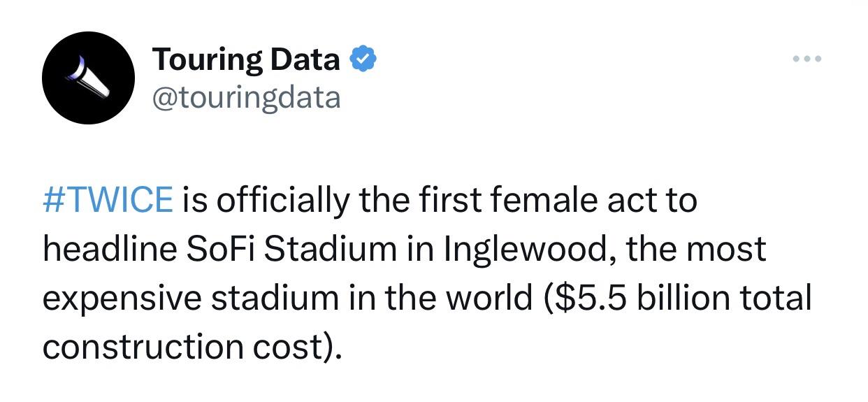Click the white spotlight logo in the avatar

[89, 80]
